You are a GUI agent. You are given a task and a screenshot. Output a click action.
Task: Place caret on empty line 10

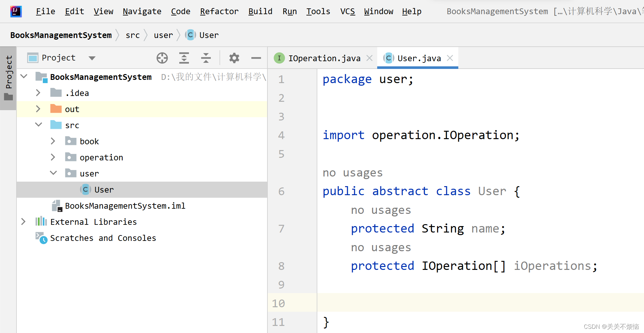coord(481,302)
